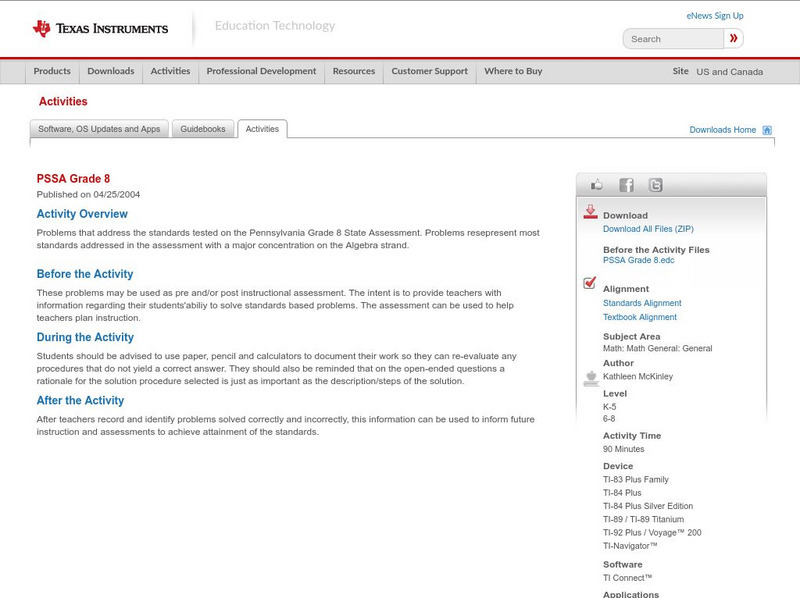Click the During the Activity heading
The height and width of the screenshot is (598, 800).
point(85,337)
